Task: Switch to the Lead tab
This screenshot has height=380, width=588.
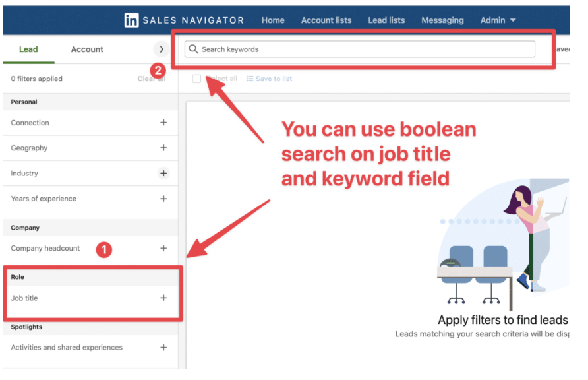Action: click(28, 49)
